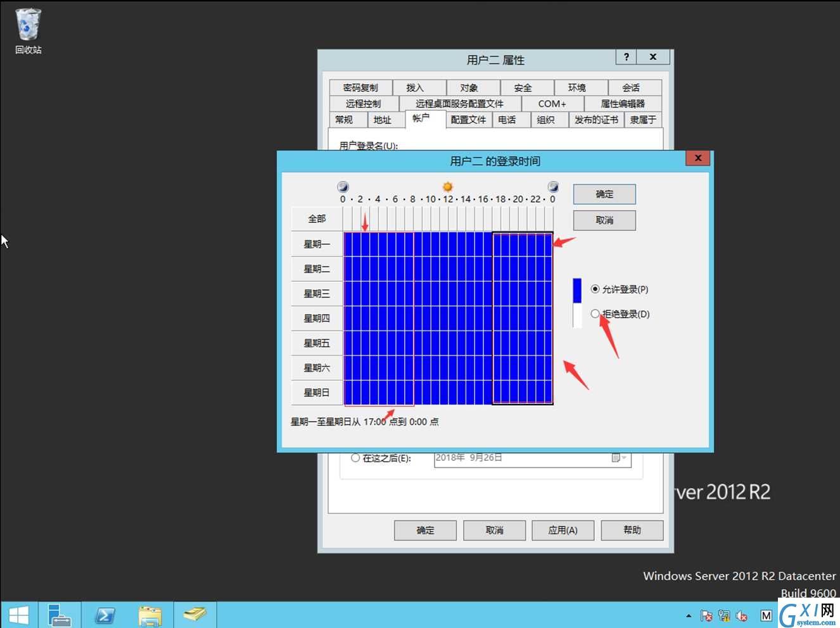
Task: Click 确定 in properties window
Action: pos(425,531)
